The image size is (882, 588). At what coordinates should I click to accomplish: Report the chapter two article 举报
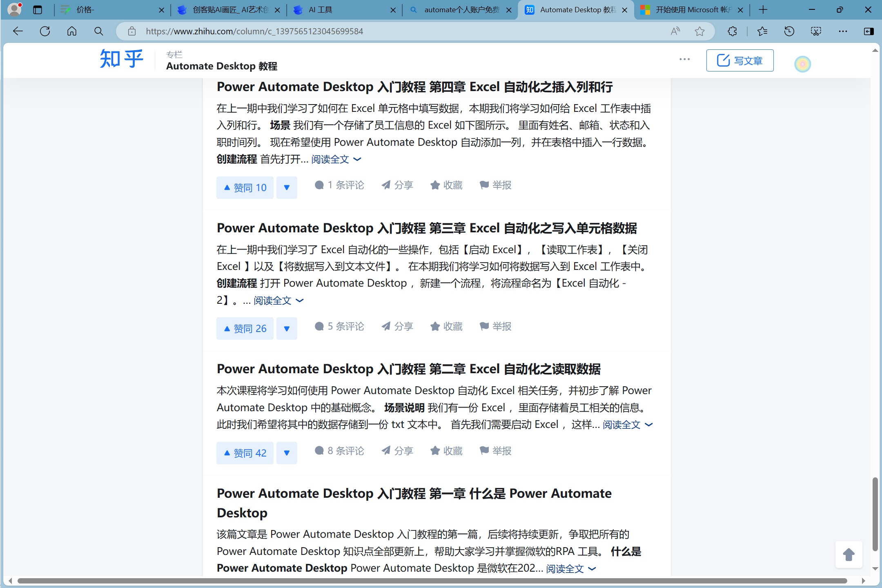tap(495, 451)
